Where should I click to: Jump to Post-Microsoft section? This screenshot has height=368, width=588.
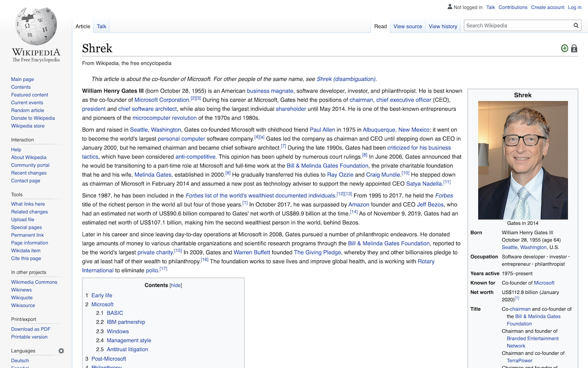[x=108, y=359]
